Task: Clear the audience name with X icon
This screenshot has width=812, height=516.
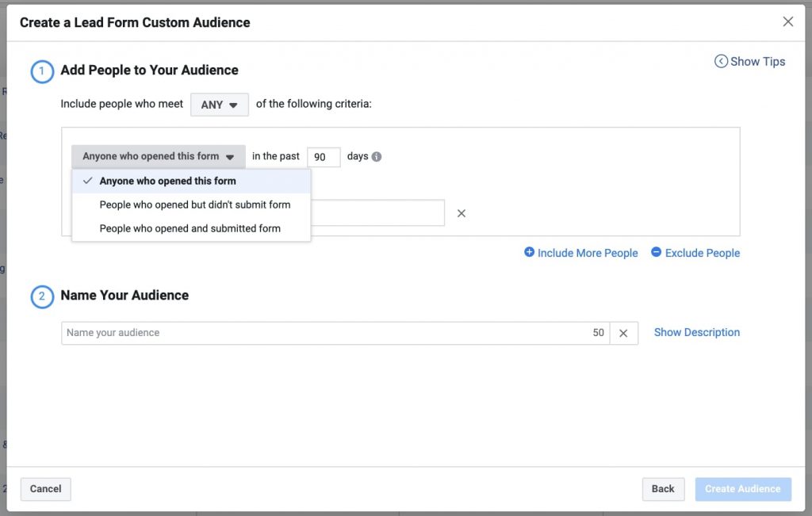Action: pyautogui.click(x=623, y=333)
